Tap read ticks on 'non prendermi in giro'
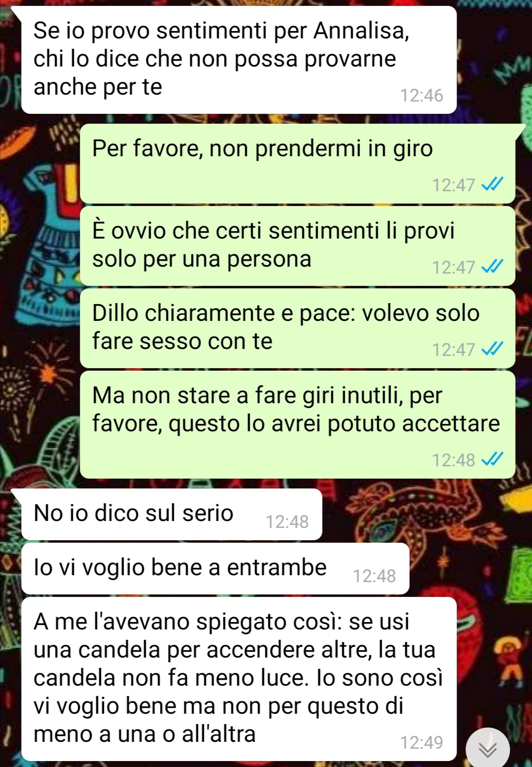Viewport: 532px width, 767px height. [492, 184]
